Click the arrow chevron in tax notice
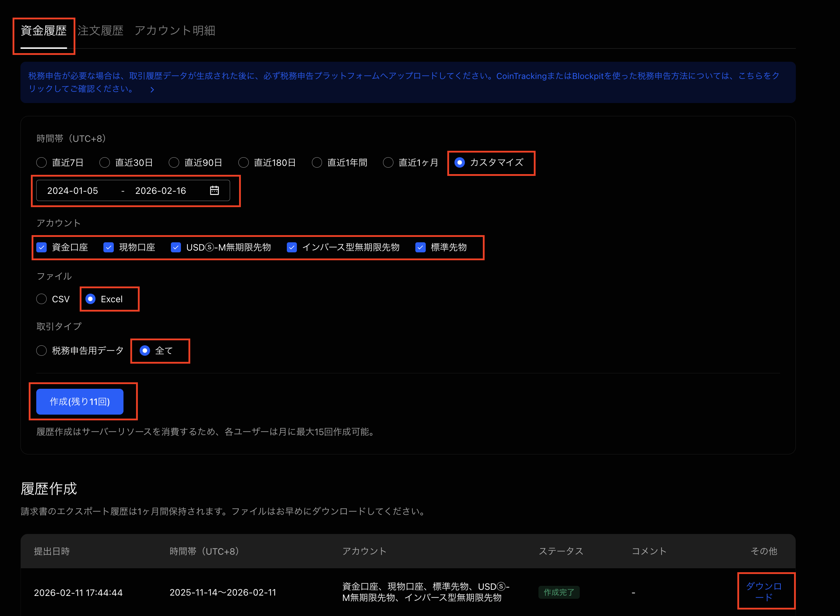This screenshot has height=616, width=840. click(152, 89)
